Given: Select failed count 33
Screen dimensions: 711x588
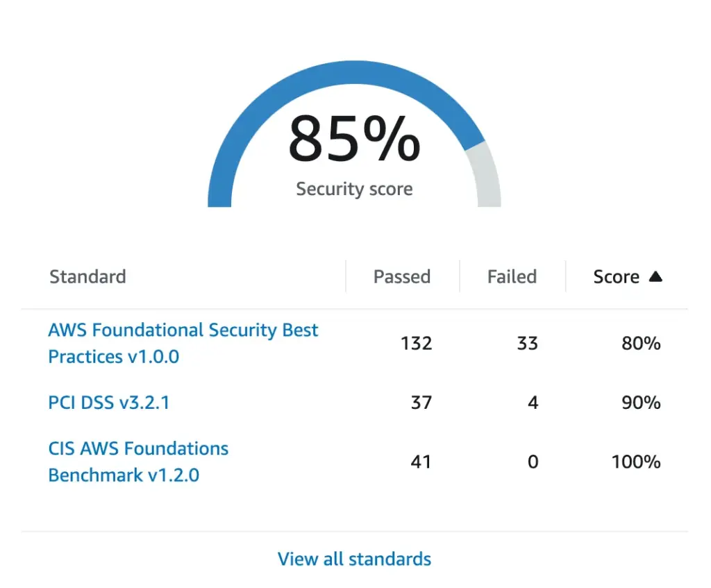Looking at the screenshot, I should tap(528, 343).
